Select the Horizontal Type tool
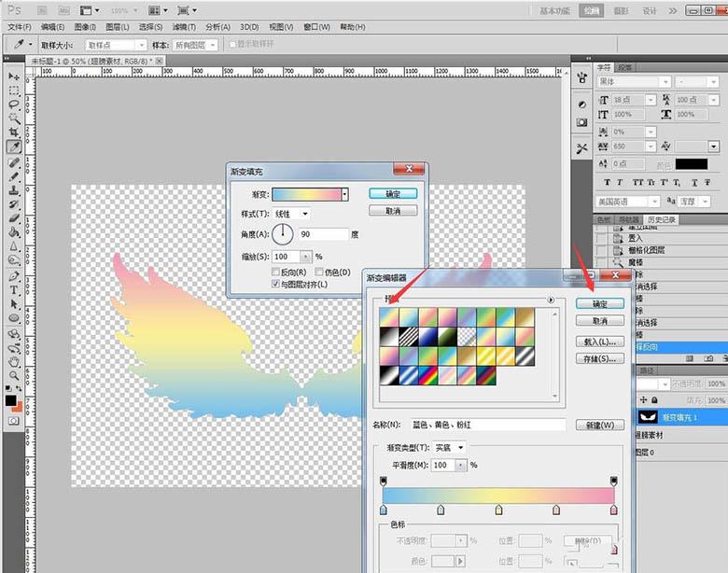The width and height of the screenshot is (728, 573). pos(15,290)
